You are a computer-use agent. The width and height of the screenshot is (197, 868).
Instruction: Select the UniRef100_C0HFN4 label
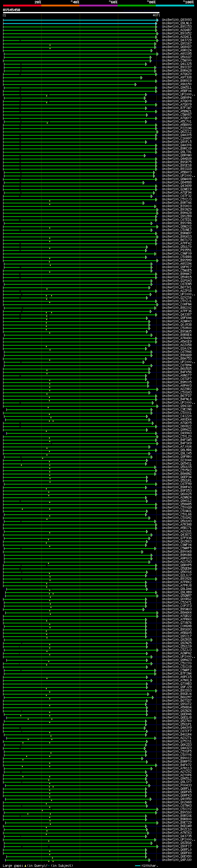[x=177, y=304]
